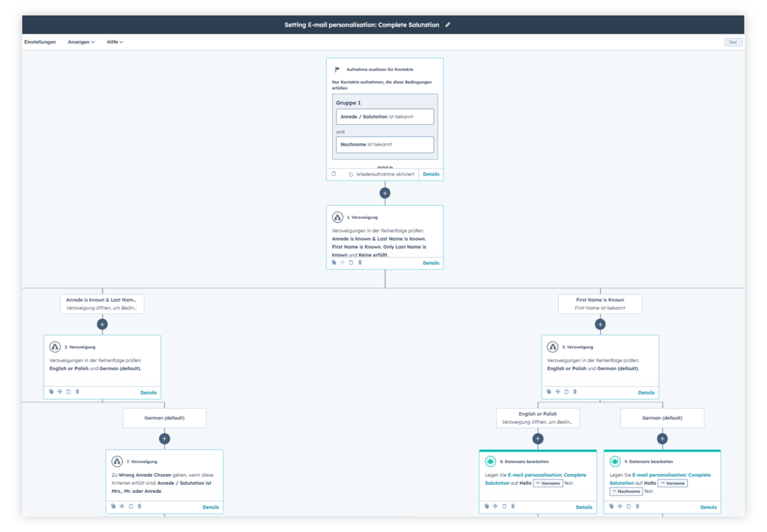Duplicate the 3. Verzweigung action
This screenshot has width=767, height=532.
point(548,392)
